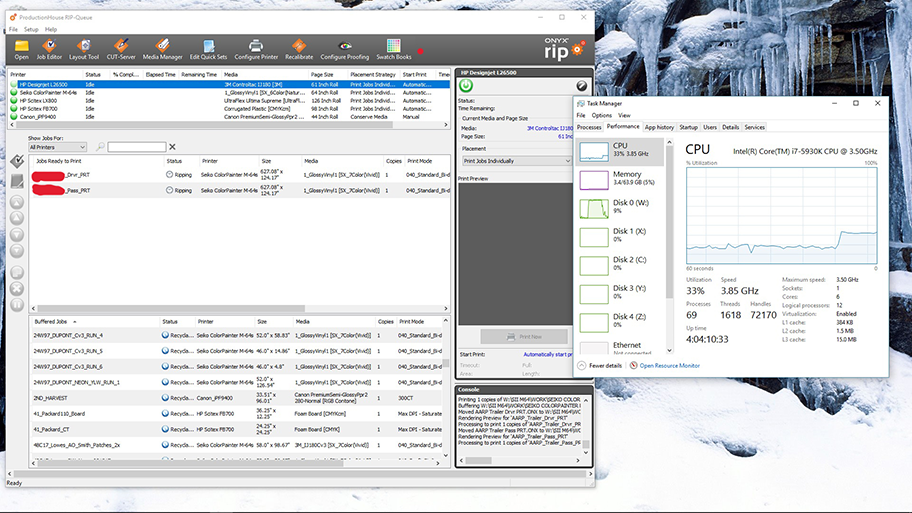Move job down one position icon

point(17,235)
